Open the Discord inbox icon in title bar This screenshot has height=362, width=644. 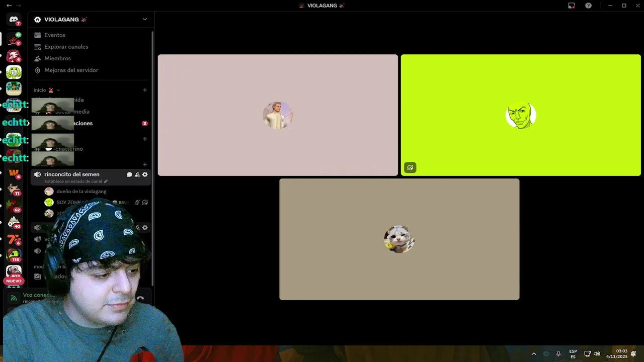(572, 6)
